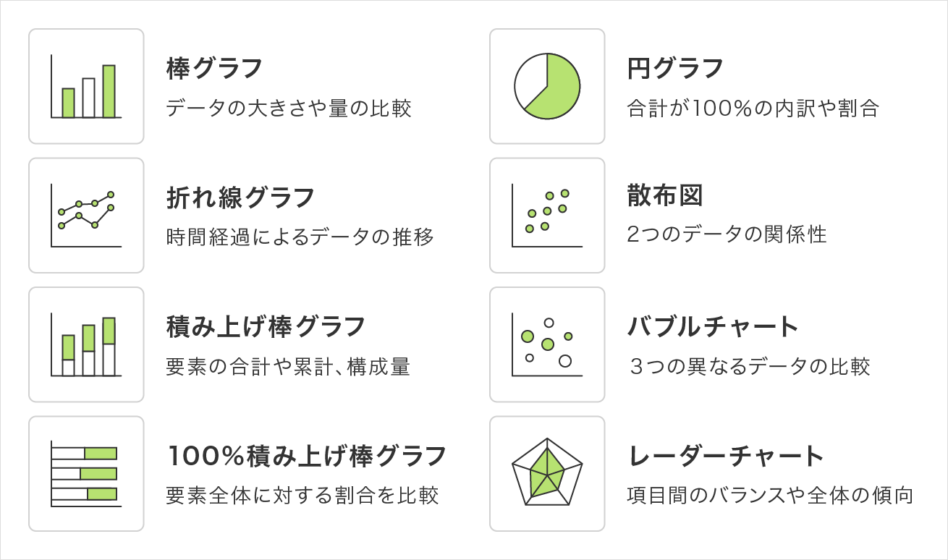
Task: Open the バブルチャート heading
Action: pos(713,326)
